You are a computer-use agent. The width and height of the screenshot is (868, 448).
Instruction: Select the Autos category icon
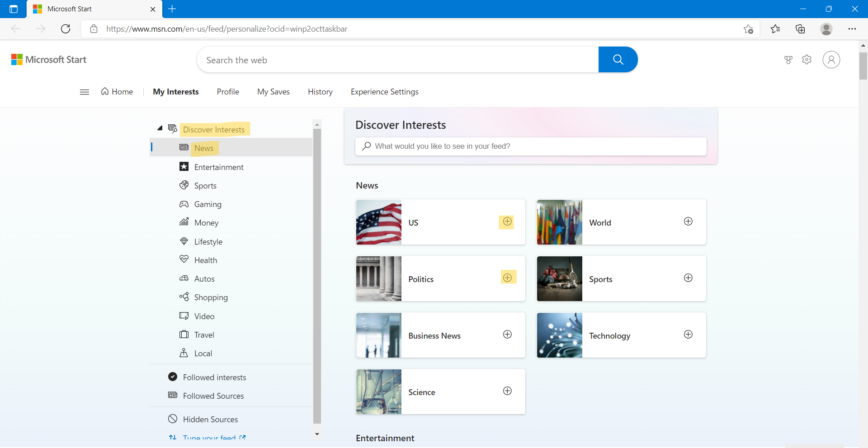184,278
